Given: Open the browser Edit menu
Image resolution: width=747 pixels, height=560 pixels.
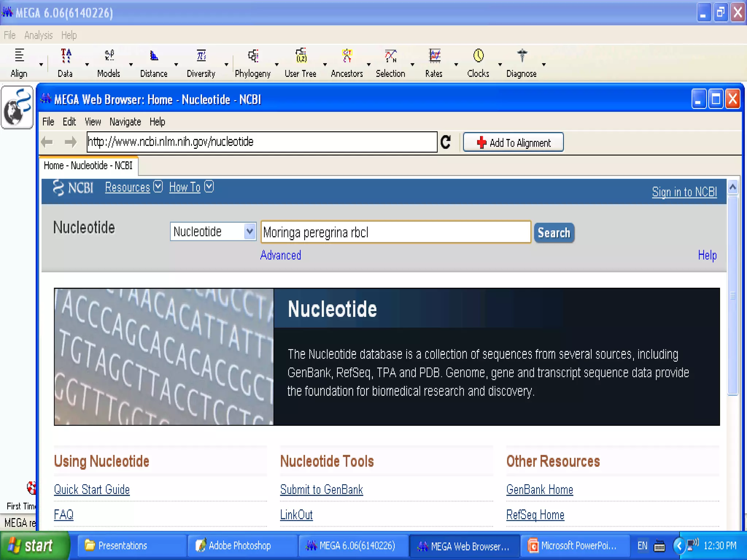Looking at the screenshot, I should click(x=69, y=122).
